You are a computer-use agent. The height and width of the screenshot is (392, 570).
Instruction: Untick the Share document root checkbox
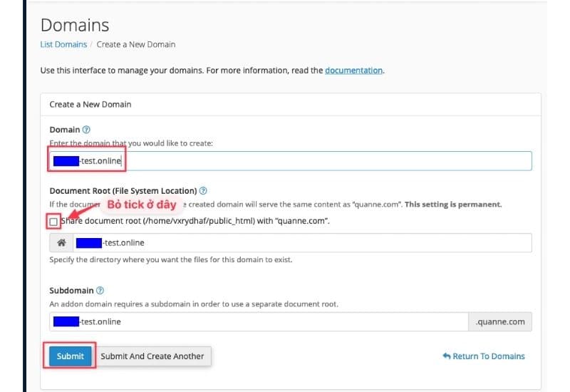point(54,222)
